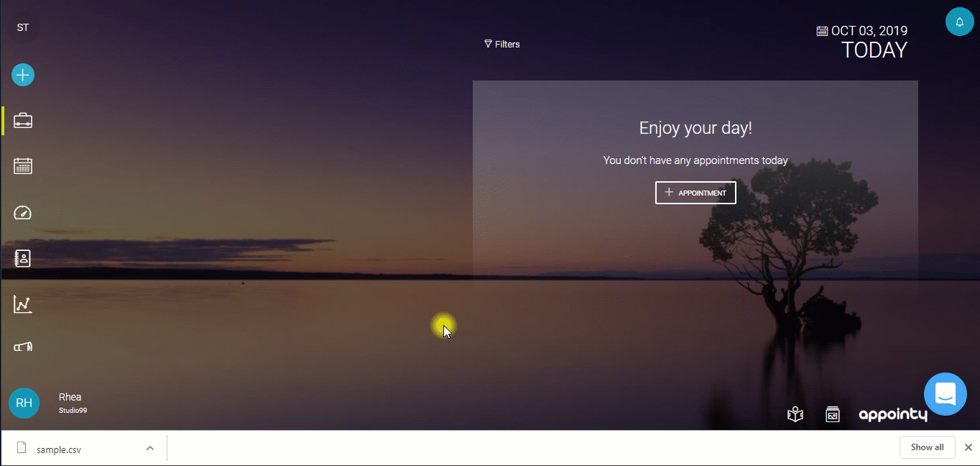Click the notification bell icon
The image size is (980, 466).
[x=959, y=22]
